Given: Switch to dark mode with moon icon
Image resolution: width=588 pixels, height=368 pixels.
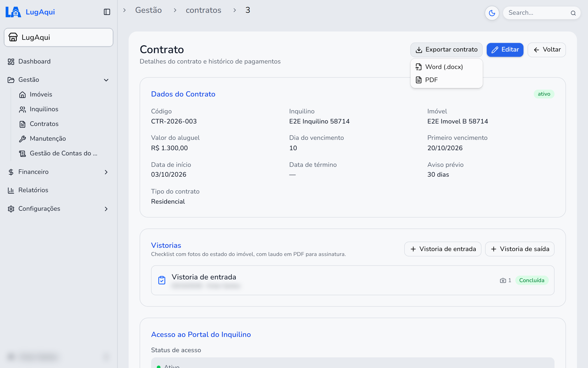Looking at the screenshot, I should pyautogui.click(x=492, y=13).
